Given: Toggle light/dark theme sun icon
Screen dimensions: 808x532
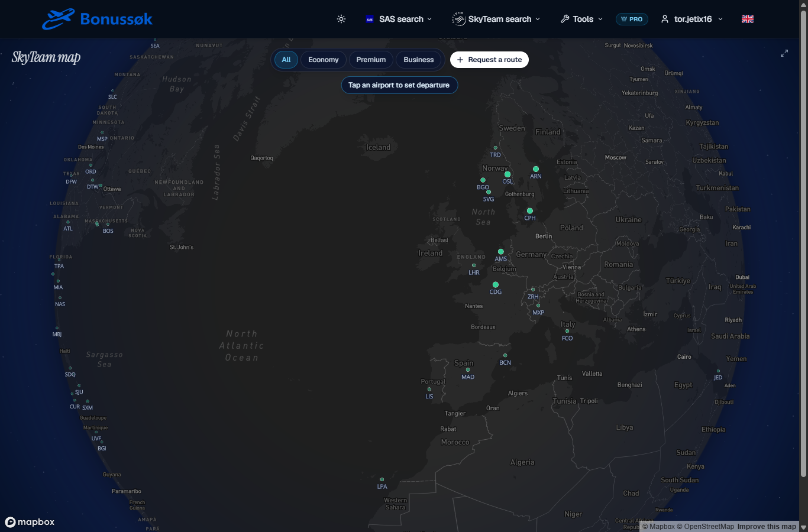Looking at the screenshot, I should (x=341, y=19).
